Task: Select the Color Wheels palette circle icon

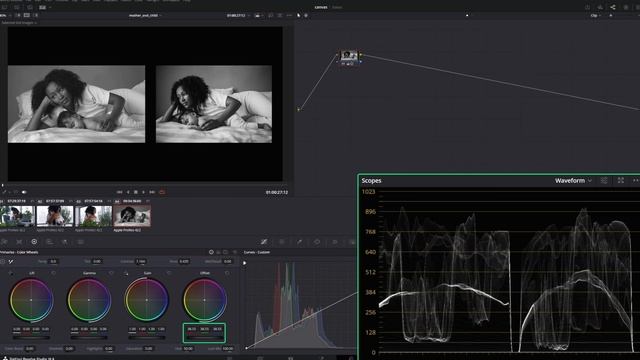Action: pos(34,242)
